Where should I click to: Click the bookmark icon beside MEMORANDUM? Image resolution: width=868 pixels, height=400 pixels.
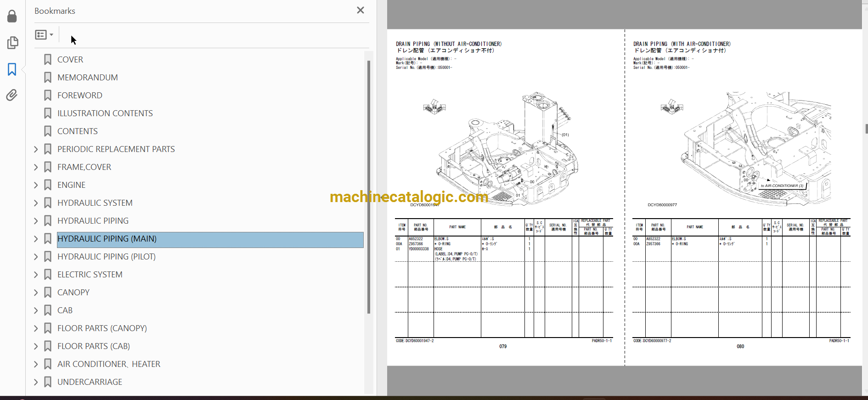point(48,78)
